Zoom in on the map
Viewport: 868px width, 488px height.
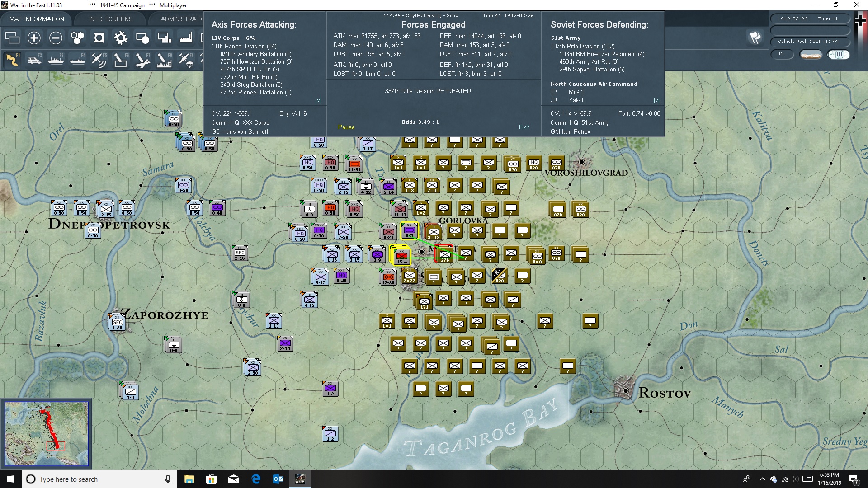tap(34, 38)
